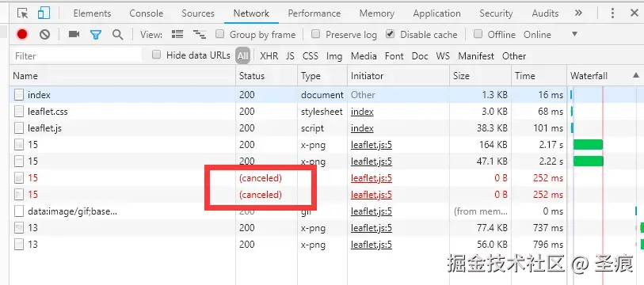This screenshot has width=644, height=285.
Task: Open the Elements tab
Action: point(92,13)
